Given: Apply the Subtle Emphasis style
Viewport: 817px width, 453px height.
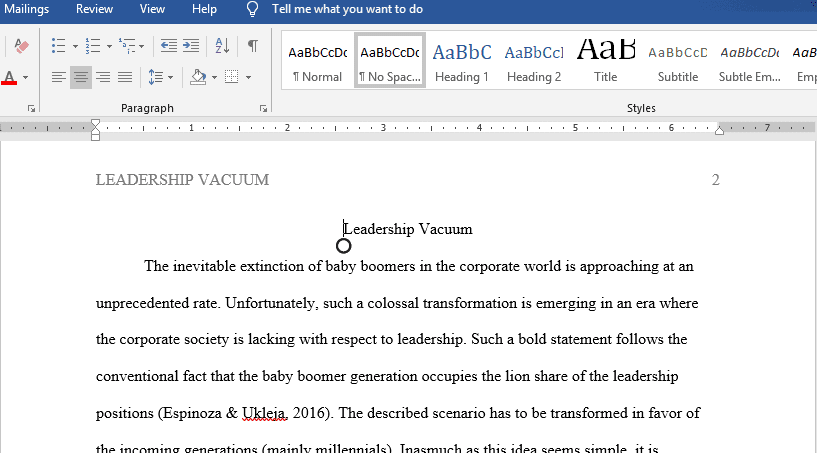Looking at the screenshot, I should tap(749, 60).
